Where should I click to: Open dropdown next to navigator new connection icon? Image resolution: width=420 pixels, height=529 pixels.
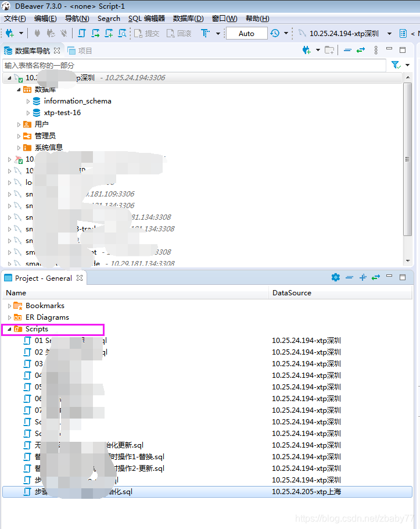318,50
